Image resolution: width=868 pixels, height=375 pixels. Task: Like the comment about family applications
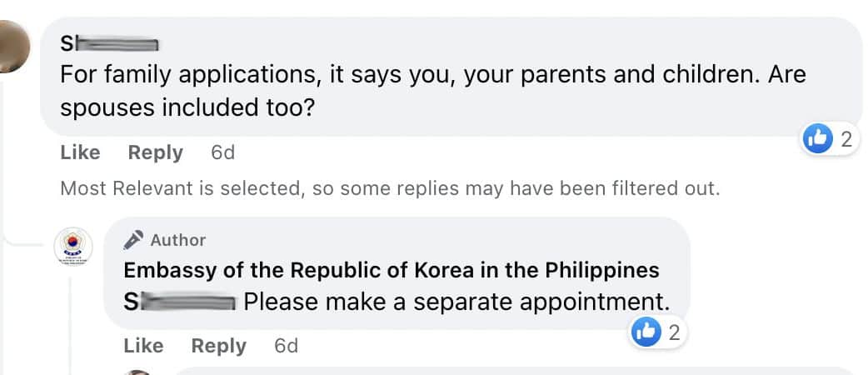click(80, 152)
